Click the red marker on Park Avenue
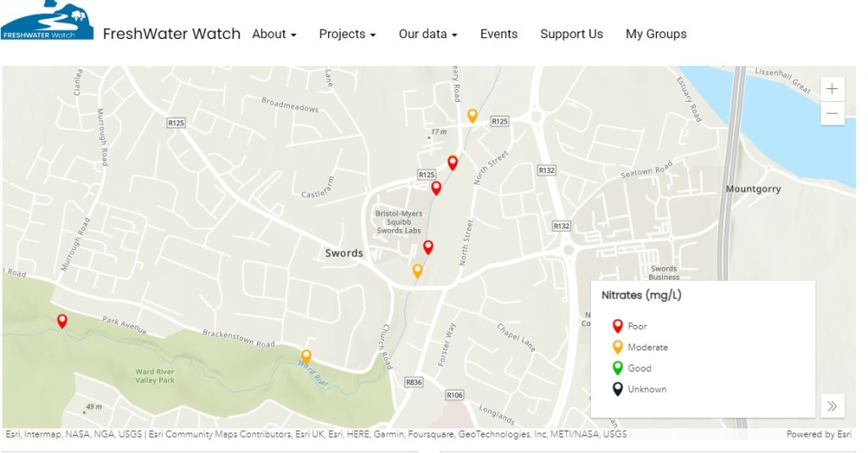Screen dimensions: 868x453 [62, 321]
